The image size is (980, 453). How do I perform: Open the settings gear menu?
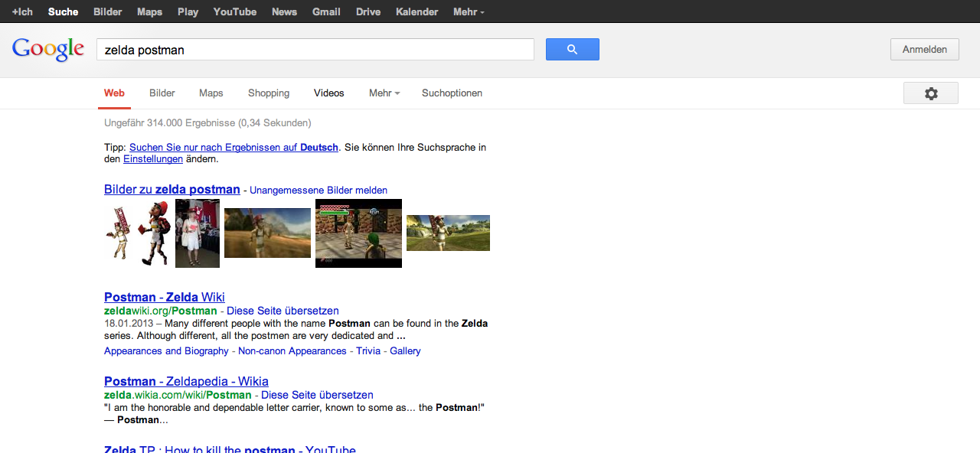[930, 93]
